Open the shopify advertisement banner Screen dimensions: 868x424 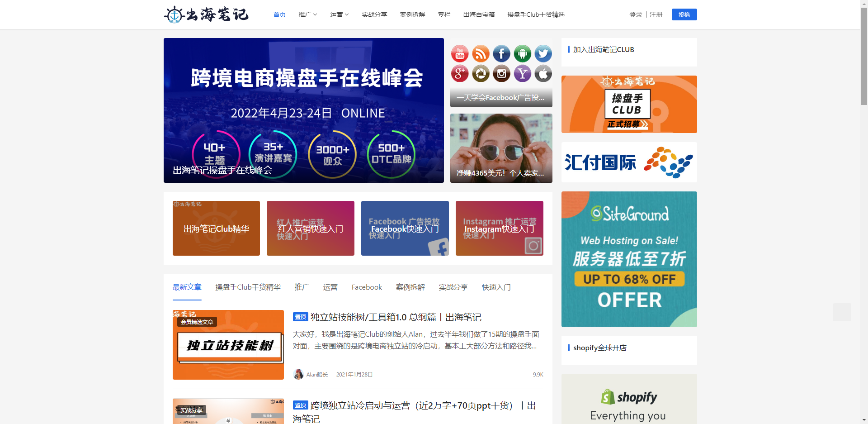pyautogui.click(x=629, y=399)
